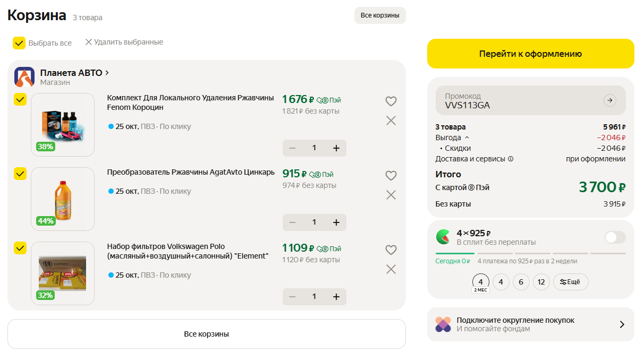Click the promo code input field
Image resolution: width=644 pixels, height=352 pixels.
(515, 101)
